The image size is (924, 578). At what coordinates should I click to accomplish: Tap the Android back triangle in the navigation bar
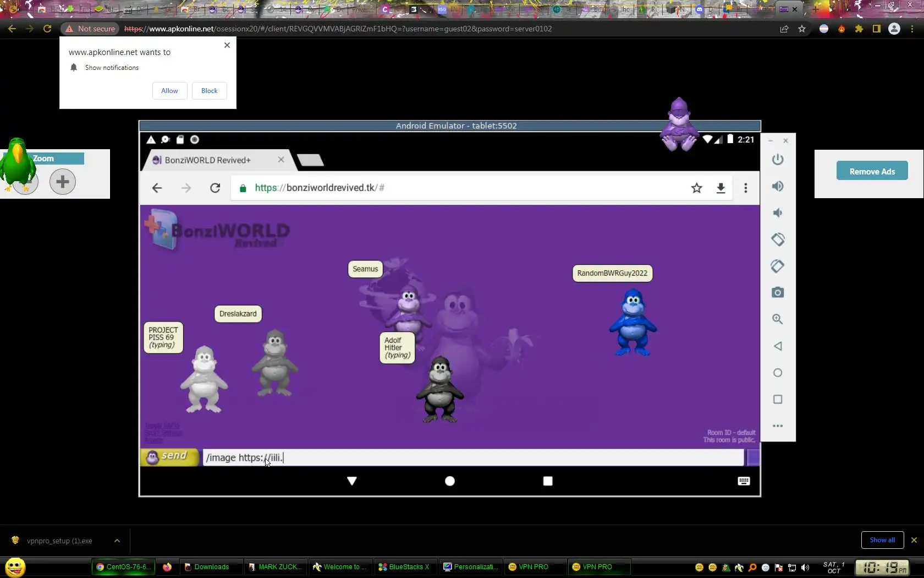tap(352, 481)
